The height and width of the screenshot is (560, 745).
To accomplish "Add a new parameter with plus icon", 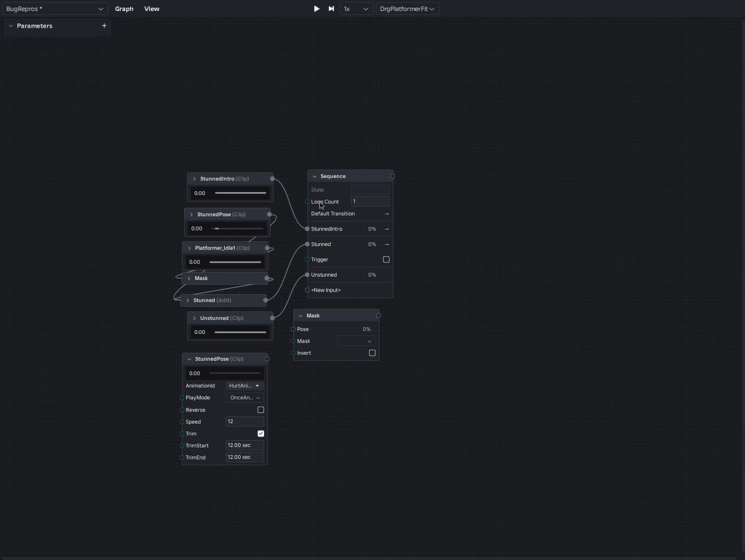I will pyautogui.click(x=104, y=25).
